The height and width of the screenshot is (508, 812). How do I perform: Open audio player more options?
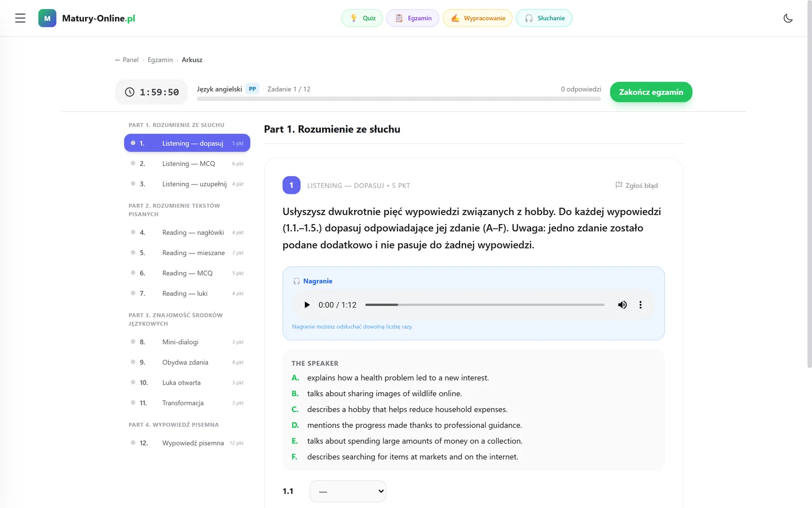click(641, 305)
